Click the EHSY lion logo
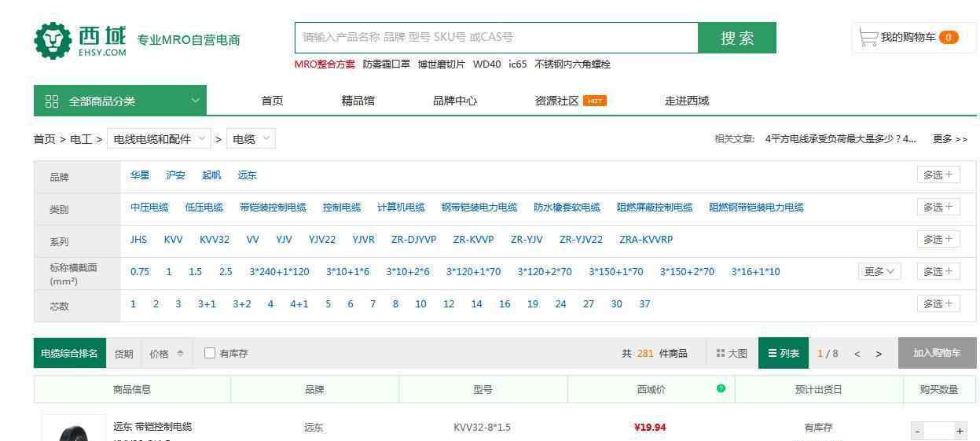This screenshot has height=441, width=980. 53,41
